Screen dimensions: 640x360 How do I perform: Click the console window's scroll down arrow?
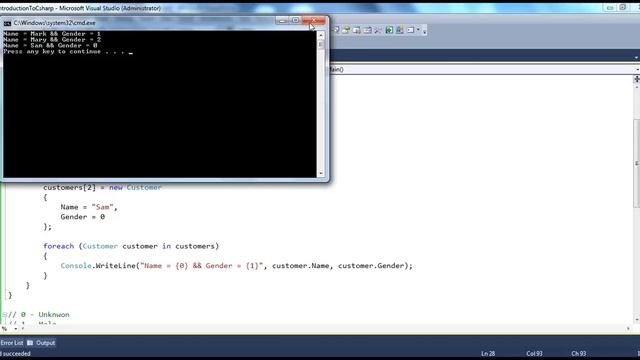pyautogui.click(x=321, y=173)
